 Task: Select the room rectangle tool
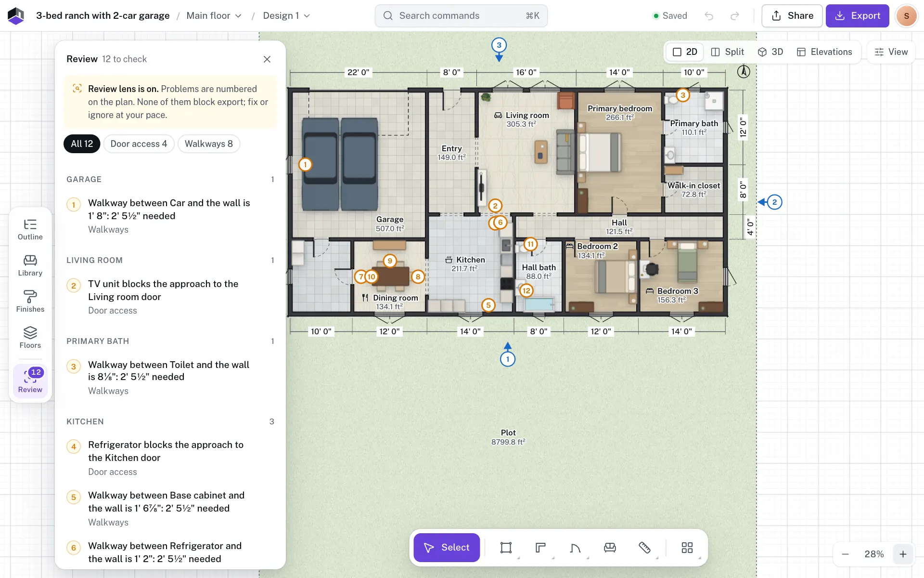(x=506, y=548)
